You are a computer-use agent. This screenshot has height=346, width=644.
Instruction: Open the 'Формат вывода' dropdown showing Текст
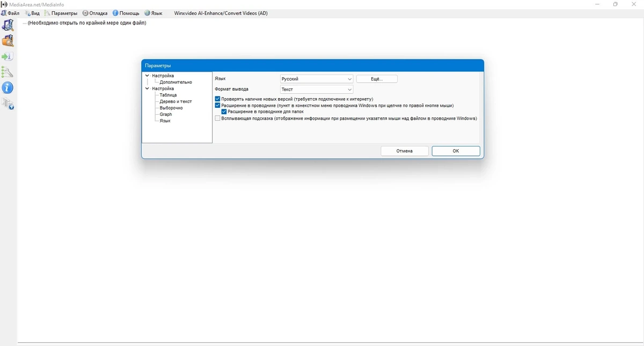click(317, 90)
